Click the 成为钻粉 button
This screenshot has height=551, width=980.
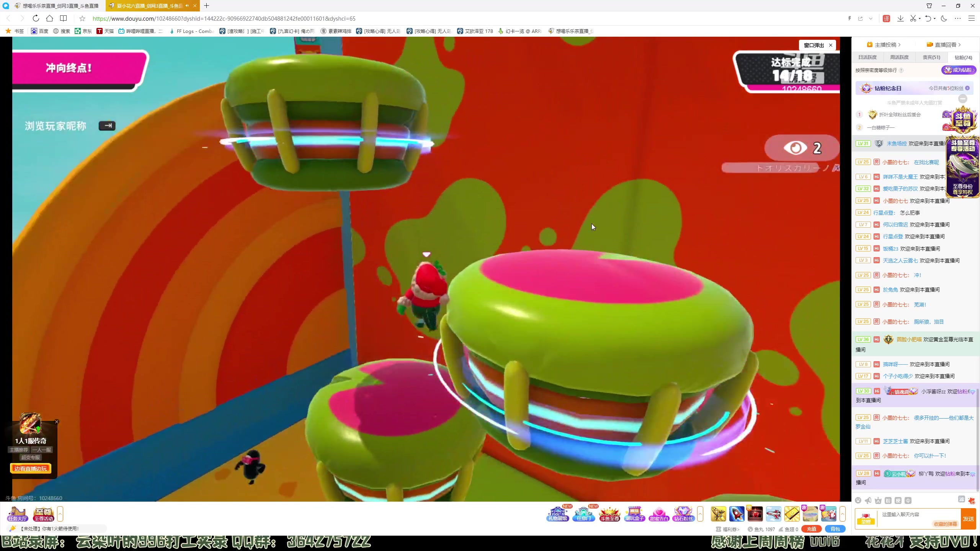click(959, 70)
